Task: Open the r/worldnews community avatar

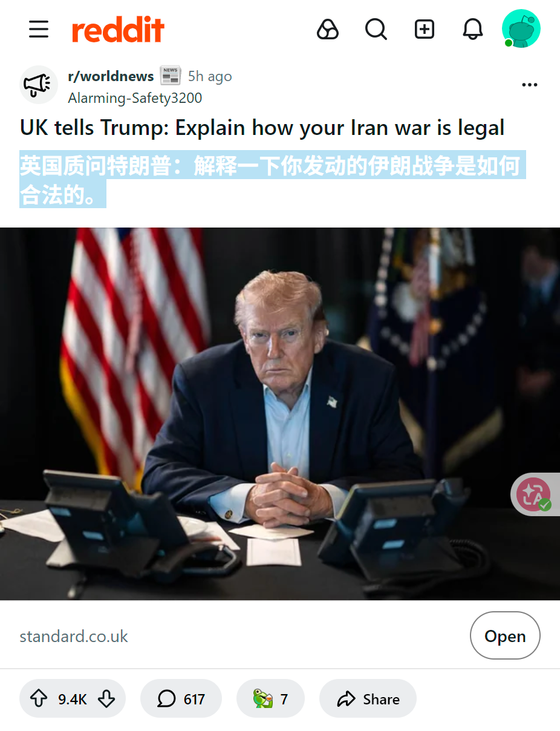Action: 39,85
